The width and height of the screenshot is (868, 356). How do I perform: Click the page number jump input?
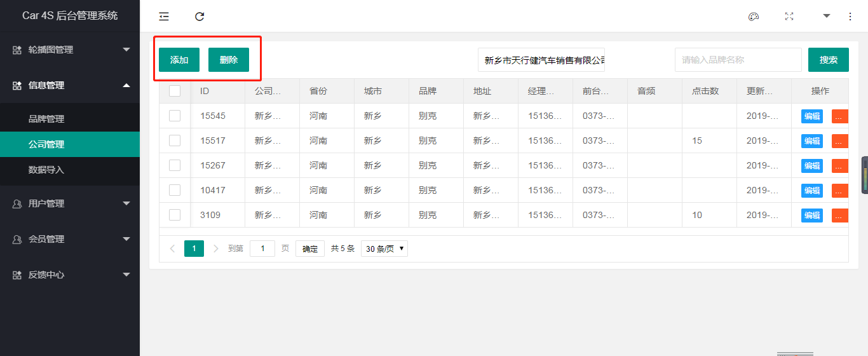click(x=262, y=249)
